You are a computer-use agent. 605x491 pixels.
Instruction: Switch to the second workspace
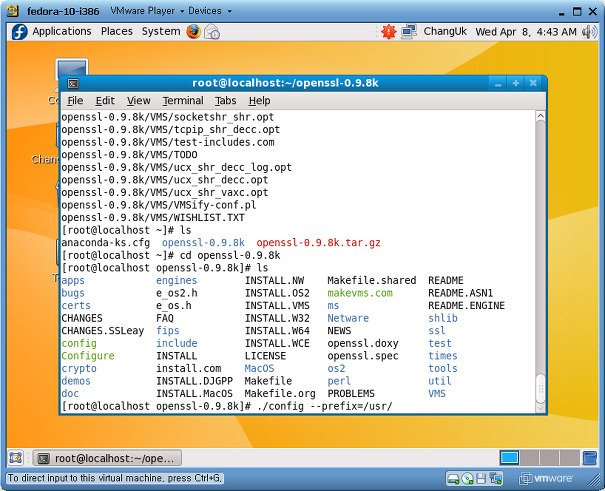[x=529, y=458]
